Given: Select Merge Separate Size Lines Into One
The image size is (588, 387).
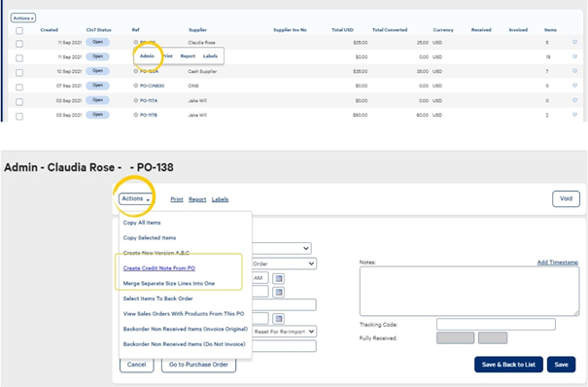Looking at the screenshot, I should (169, 284).
